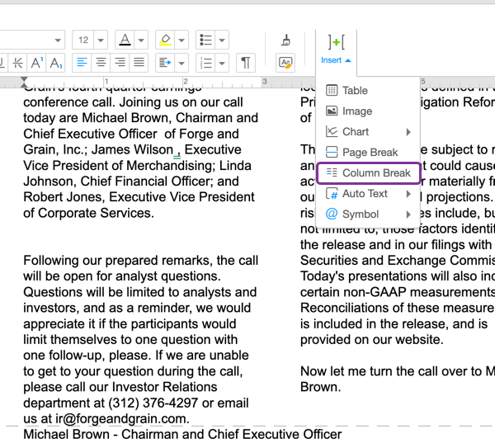Open the font color dropdown arrow
This screenshot has width=495, height=448.
point(141,40)
